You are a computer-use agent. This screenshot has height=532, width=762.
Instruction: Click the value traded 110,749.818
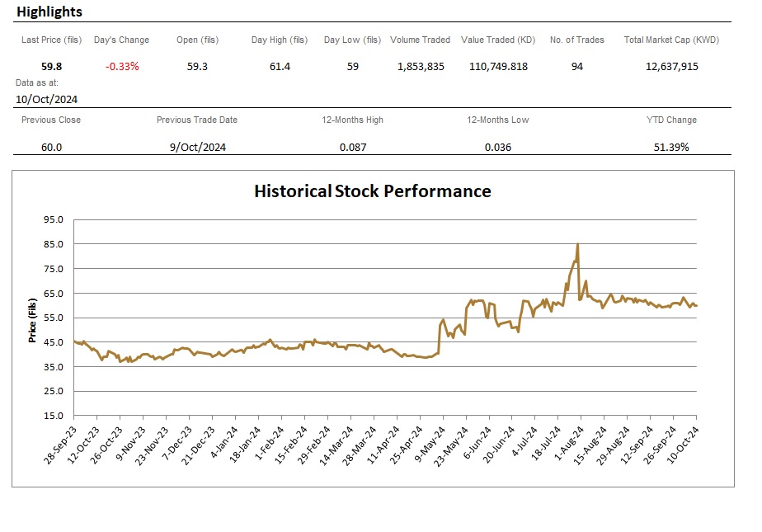(x=498, y=67)
